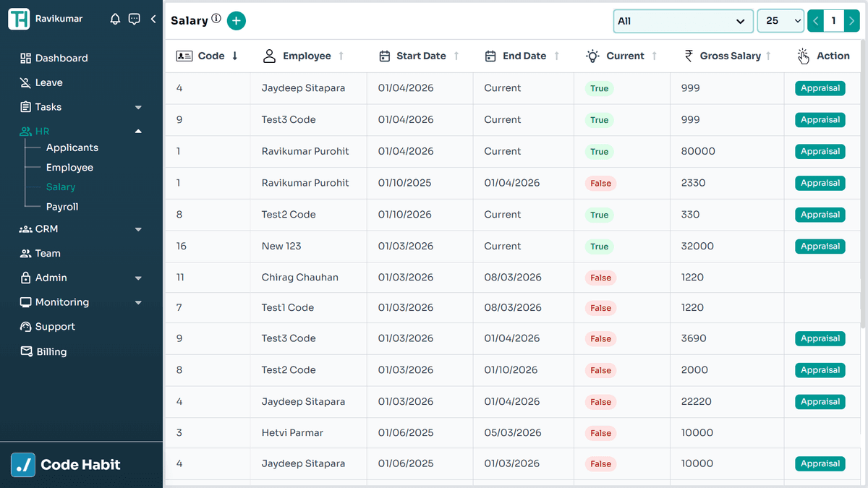The width and height of the screenshot is (868, 488).
Task: Click Ravikumar username in the sidebar header
Action: (x=59, y=19)
